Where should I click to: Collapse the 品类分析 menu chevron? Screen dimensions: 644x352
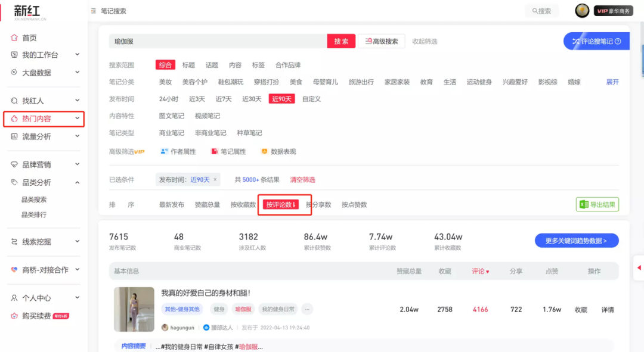click(x=77, y=182)
